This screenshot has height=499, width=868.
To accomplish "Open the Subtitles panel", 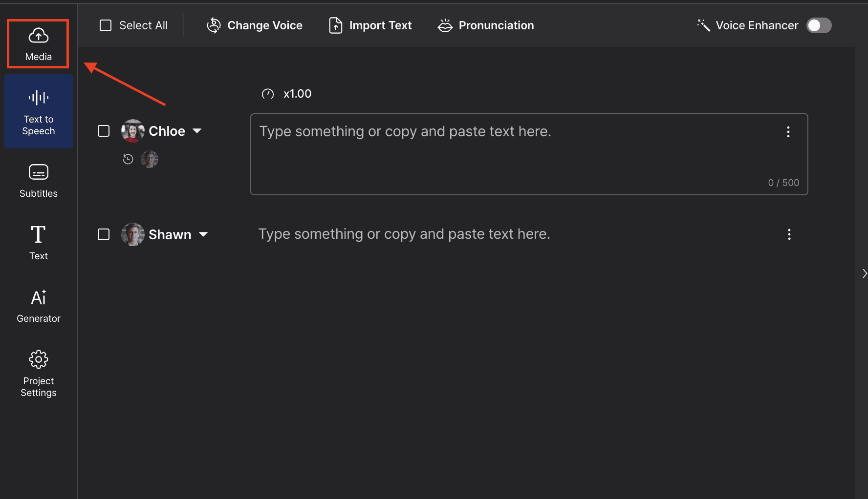I will coord(38,181).
